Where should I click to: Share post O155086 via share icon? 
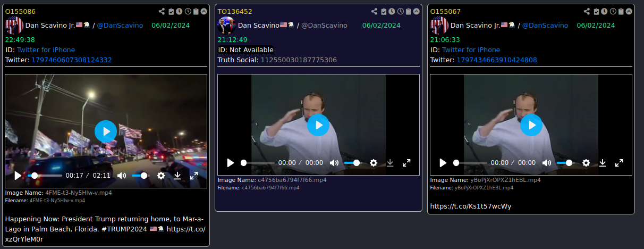tap(162, 11)
